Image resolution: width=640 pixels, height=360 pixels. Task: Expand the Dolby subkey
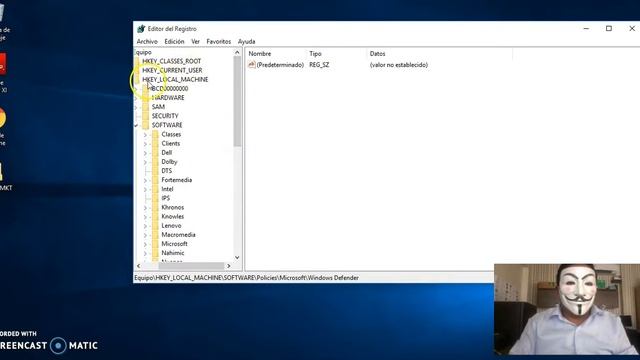pos(145,162)
